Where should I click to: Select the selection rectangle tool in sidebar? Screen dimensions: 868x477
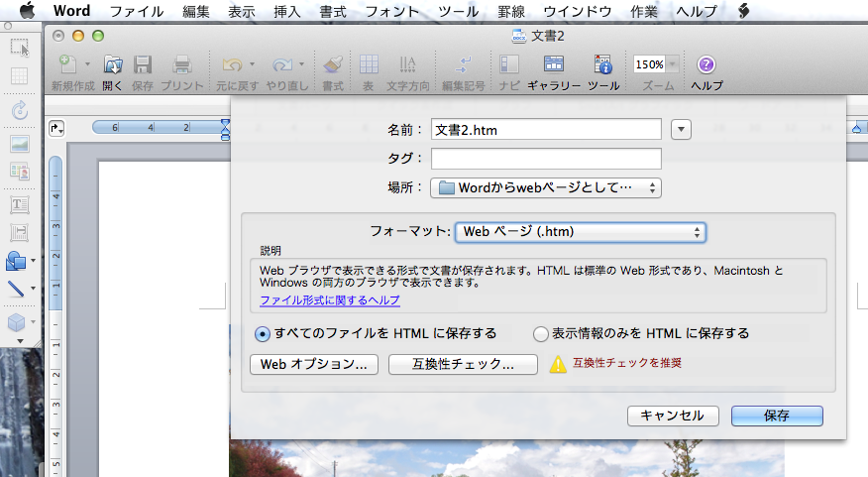(20, 48)
